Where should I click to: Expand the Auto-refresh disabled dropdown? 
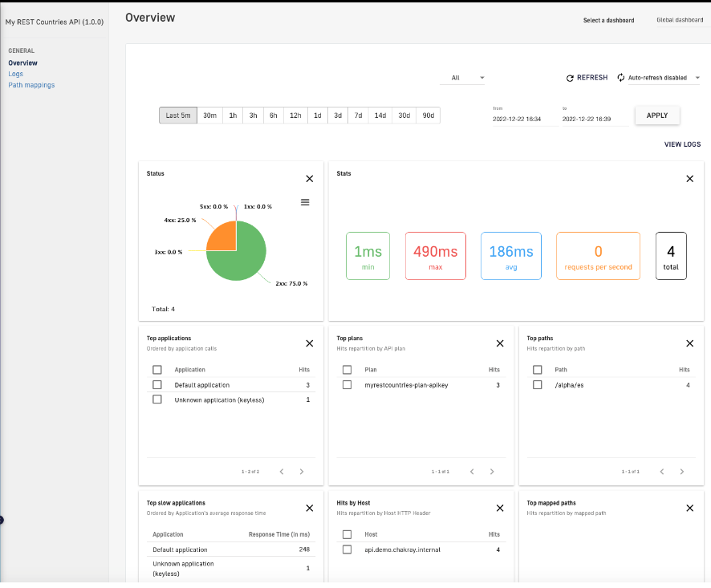point(658,78)
